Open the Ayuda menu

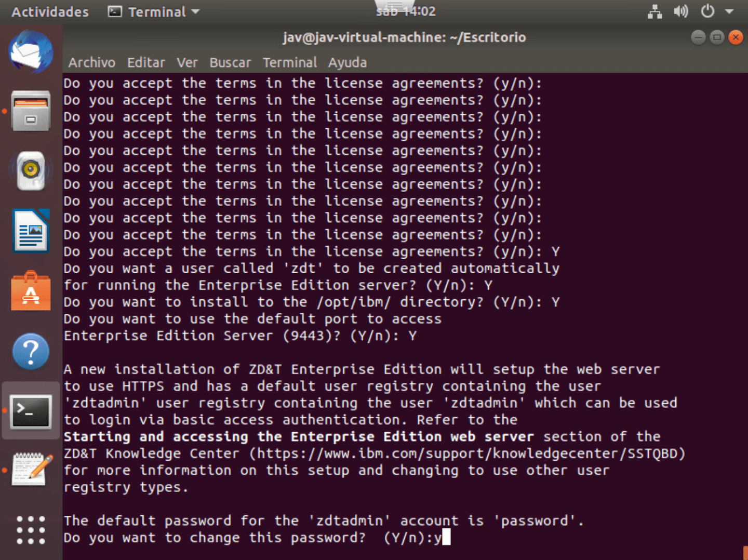click(x=347, y=63)
